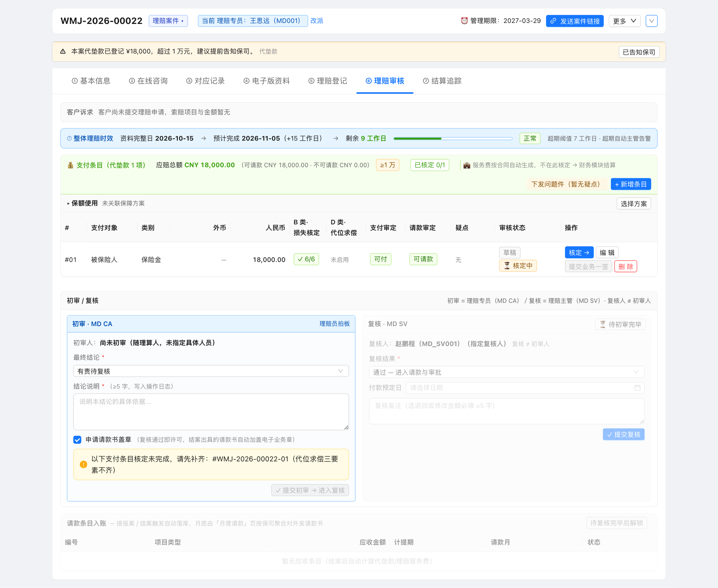Open the 最终结论 select with 有责待复核
The image size is (718, 588).
pos(211,371)
